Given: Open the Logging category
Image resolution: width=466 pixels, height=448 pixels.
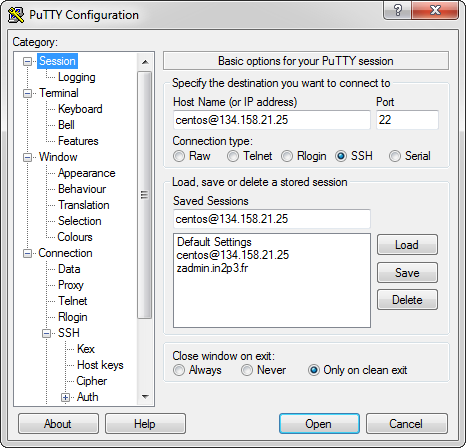Looking at the screenshot, I should (77, 77).
